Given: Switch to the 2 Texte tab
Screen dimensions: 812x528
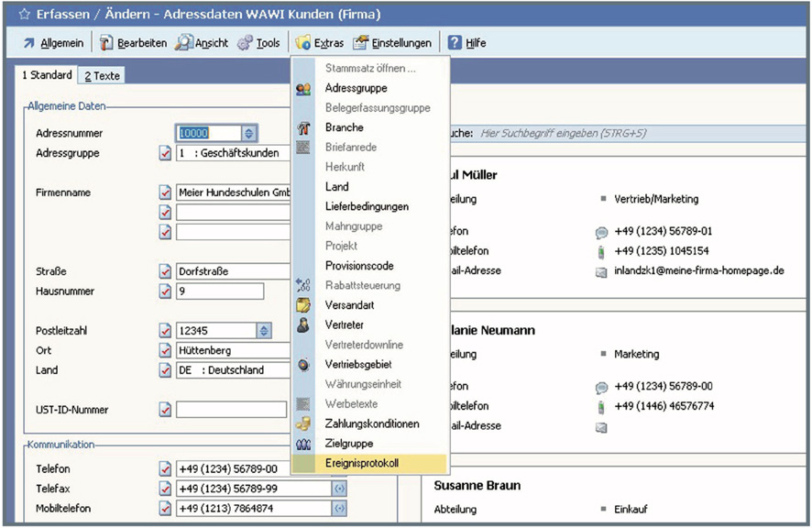Looking at the screenshot, I should [x=102, y=76].
